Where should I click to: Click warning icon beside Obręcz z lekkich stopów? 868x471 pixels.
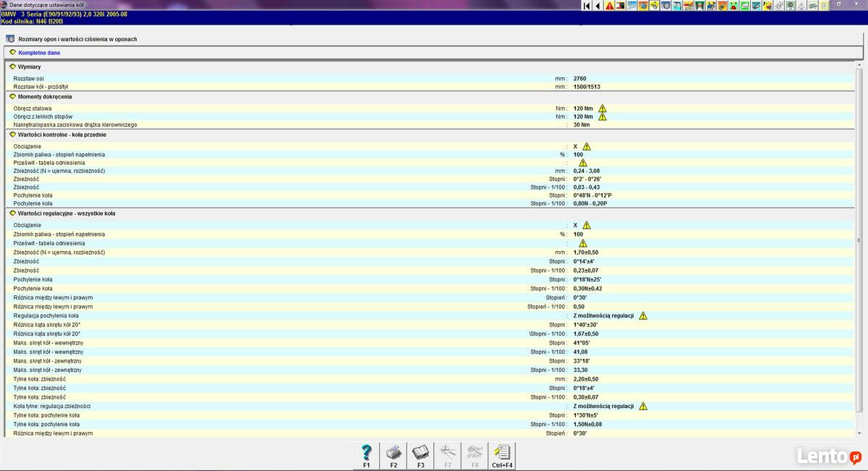[x=603, y=116]
